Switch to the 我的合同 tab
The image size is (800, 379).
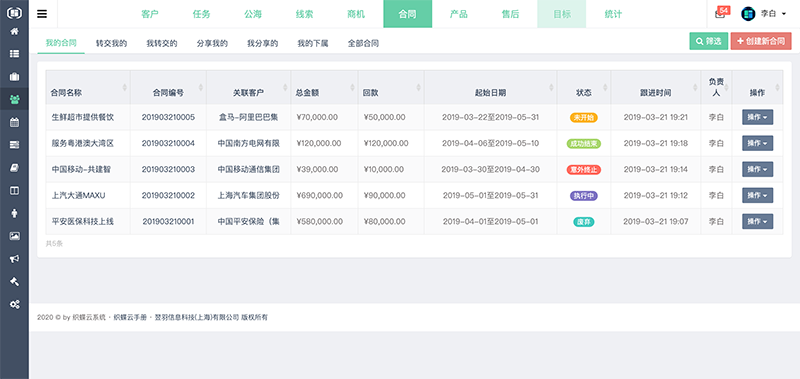[61, 43]
